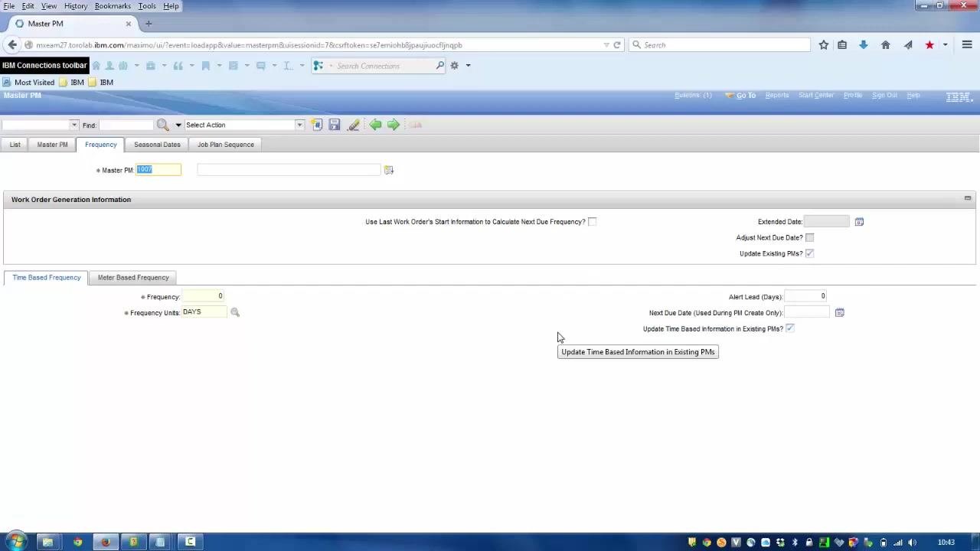This screenshot has width=980, height=551.
Task: Expand the query dropdown left of Find
Action: [x=74, y=125]
